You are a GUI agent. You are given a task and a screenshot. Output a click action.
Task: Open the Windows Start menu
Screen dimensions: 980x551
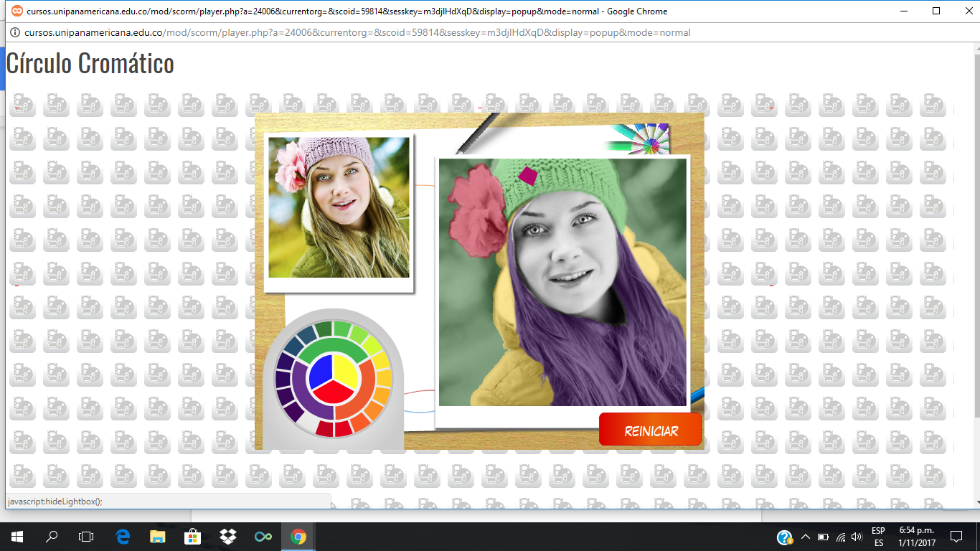17,537
